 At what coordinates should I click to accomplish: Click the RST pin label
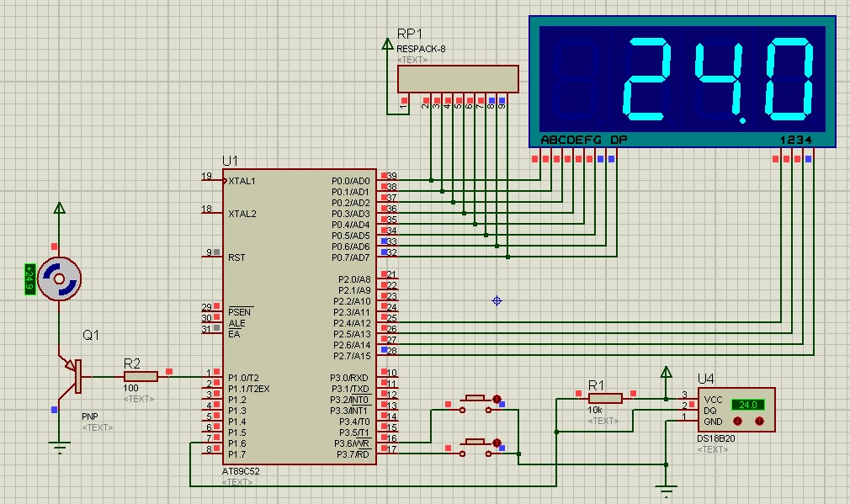(x=236, y=257)
